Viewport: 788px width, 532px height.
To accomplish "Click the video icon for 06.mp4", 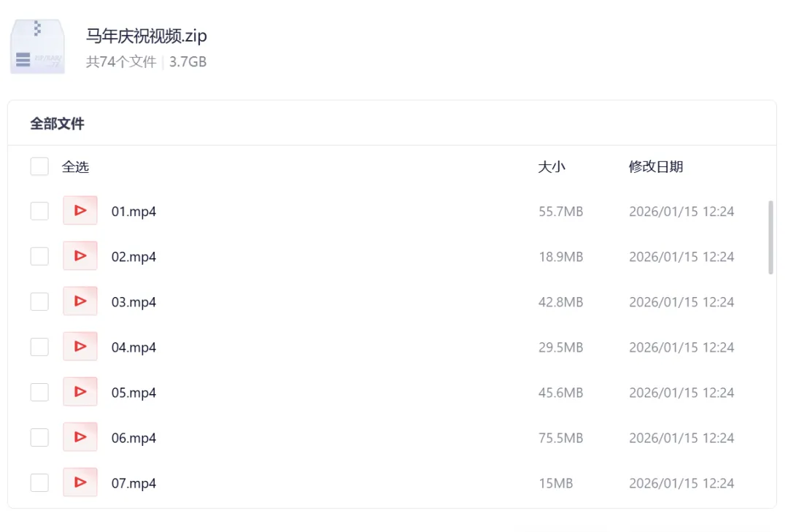I will pyautogui.click(x=80, y=437).
